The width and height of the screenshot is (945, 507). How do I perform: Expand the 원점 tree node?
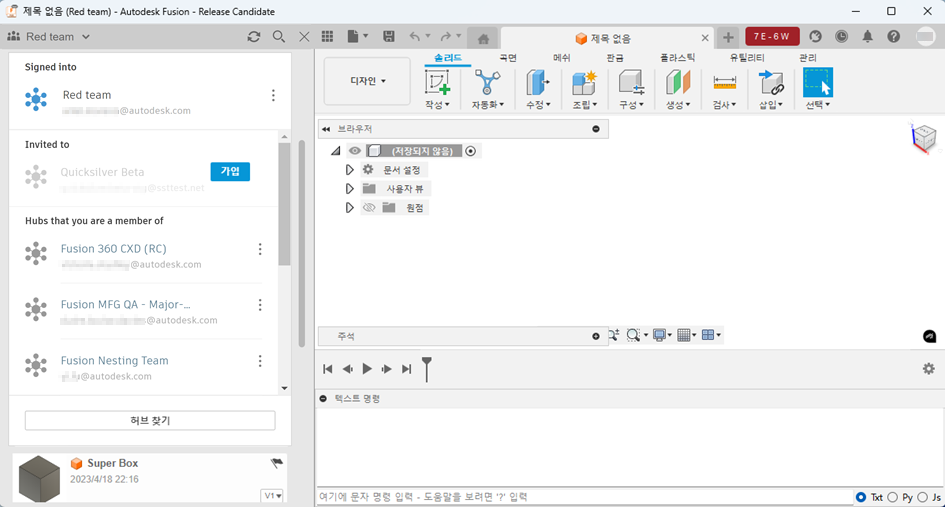point(350,207)
